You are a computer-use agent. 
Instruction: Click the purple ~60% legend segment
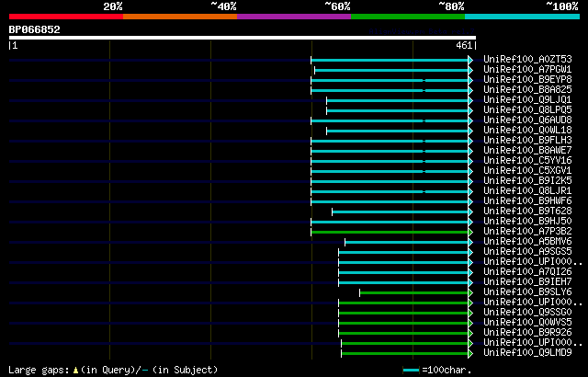pyautogui.click(x=294, y=17)
